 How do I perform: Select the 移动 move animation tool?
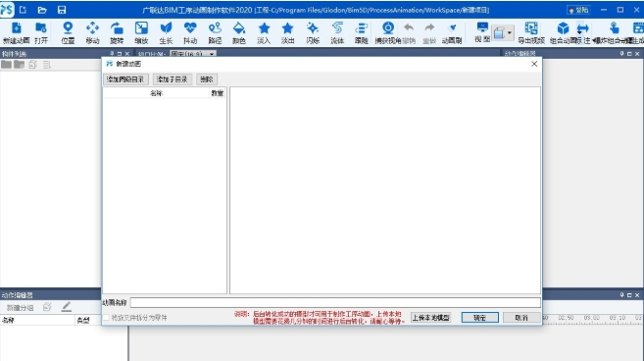coord(92,33)
